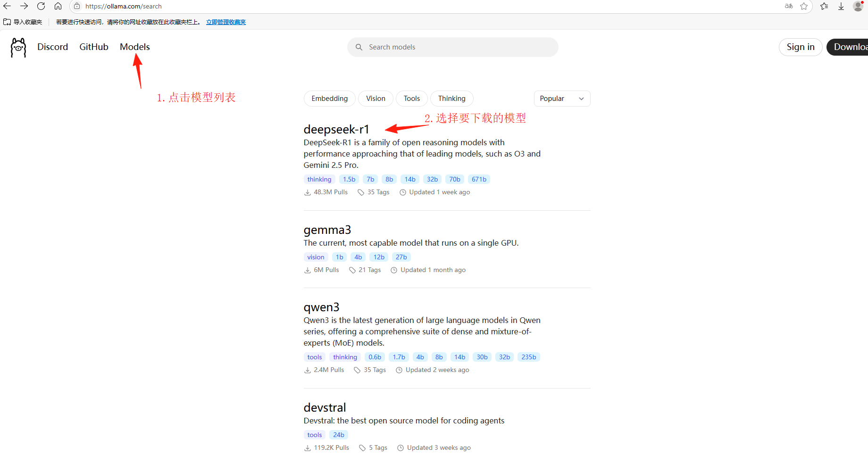
Task: Bookmark this page with star icon
Action: pyautogui.click(x=804, y=6)
